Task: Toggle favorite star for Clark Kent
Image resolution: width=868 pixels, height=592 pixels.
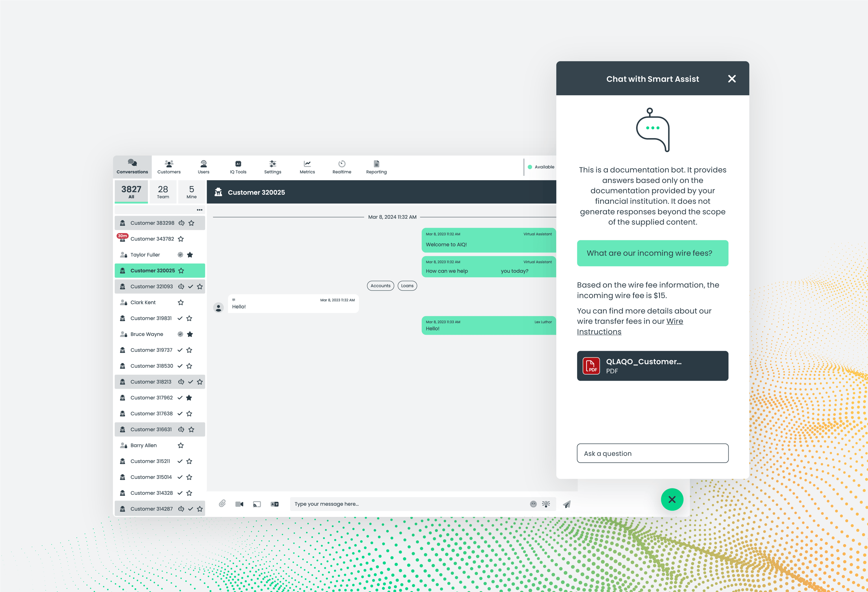Action: (181, 302)
